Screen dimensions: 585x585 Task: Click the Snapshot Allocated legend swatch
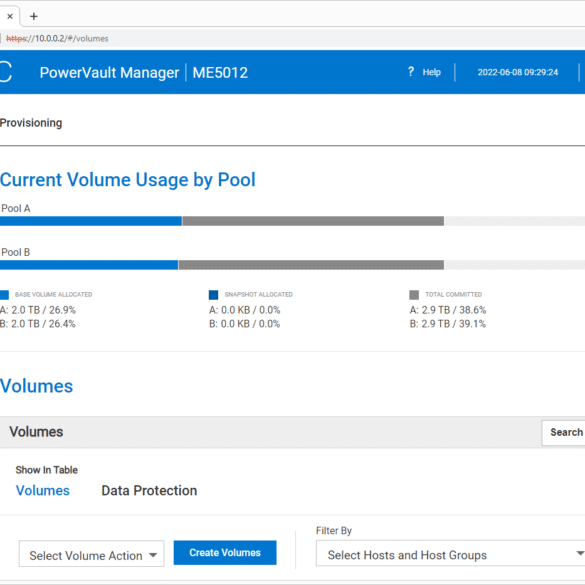click(x=213, y=295)
